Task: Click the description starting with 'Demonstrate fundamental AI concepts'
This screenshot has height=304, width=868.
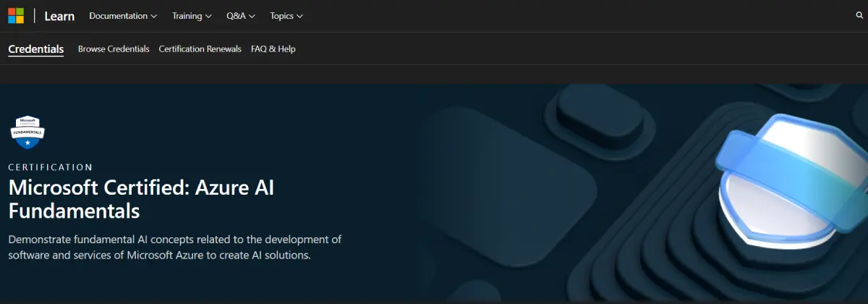Action: 174,247
